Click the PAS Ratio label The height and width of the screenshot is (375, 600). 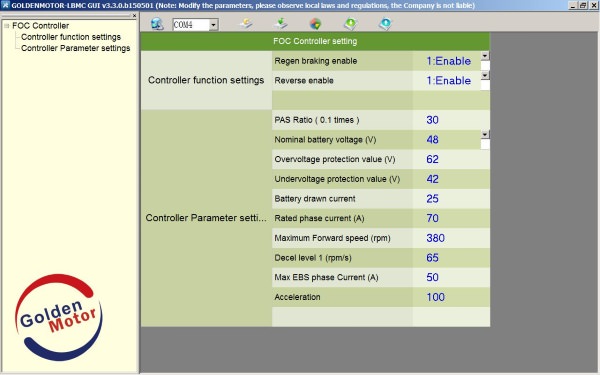click(x=317, y=120)
